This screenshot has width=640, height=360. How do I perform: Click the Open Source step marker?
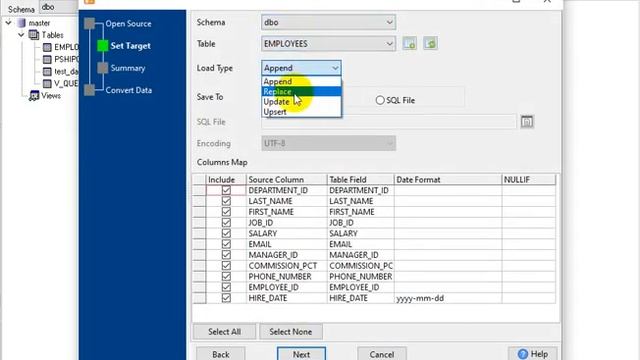[x=89, y=24]
